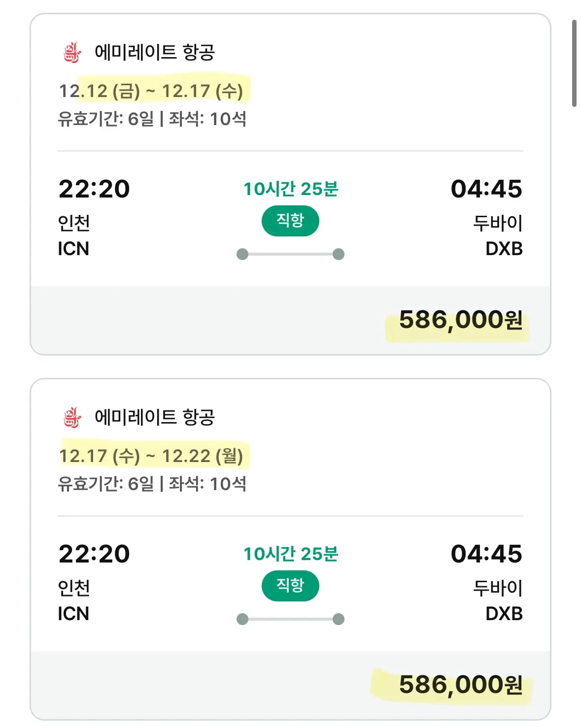Click departure dot on second route line

[x=242, y=619]
